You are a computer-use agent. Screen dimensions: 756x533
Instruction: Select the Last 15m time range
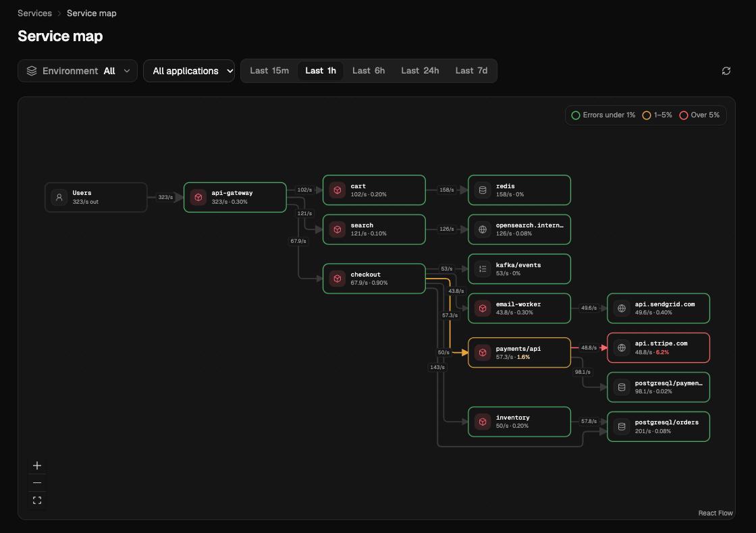point(269,71)
